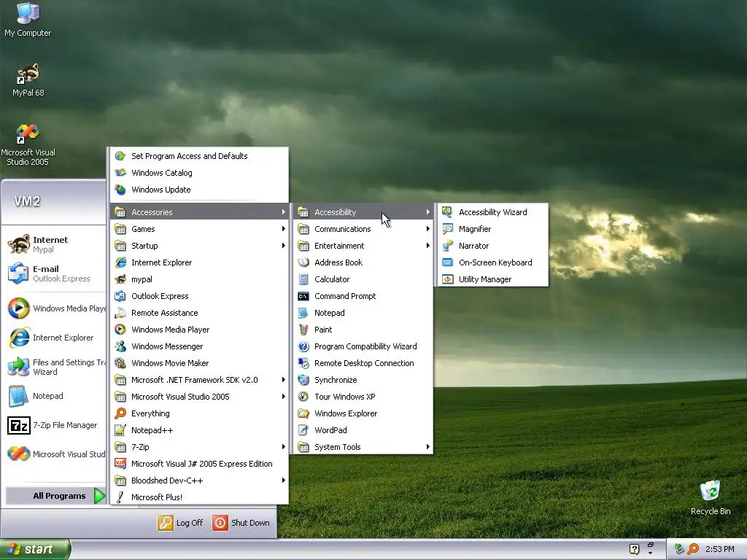Expand Microsoft Visual Studio 2005 programs folder
This screenshot has height=560, width=747.
coord(199,397)
